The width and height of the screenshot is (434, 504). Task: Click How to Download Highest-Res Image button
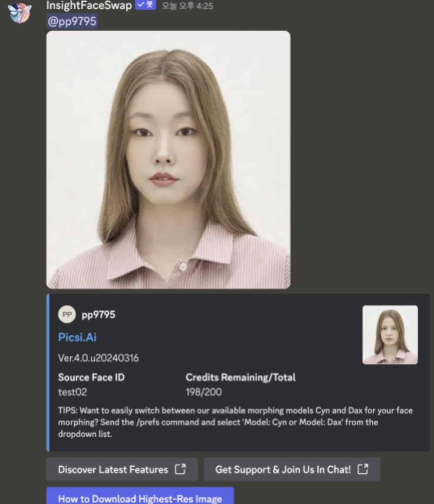140,496
